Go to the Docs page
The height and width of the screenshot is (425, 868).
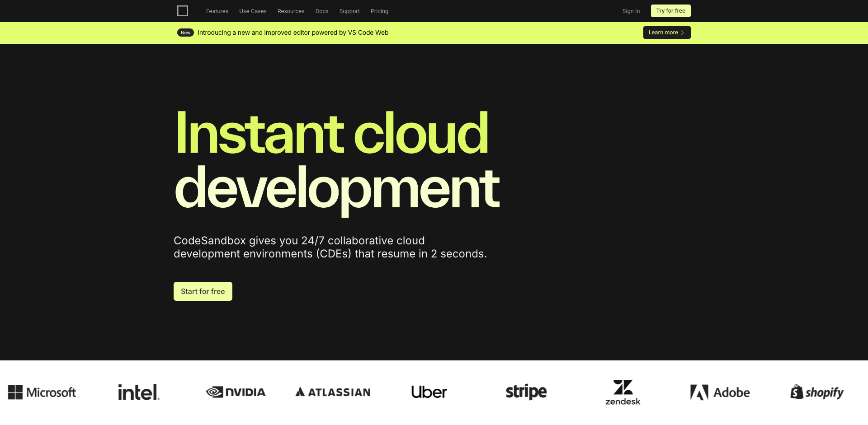[322, 11]
